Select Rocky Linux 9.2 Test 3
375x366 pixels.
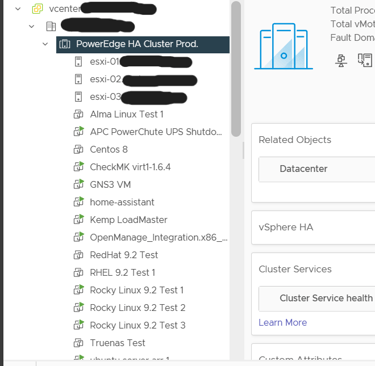(137, 326)
